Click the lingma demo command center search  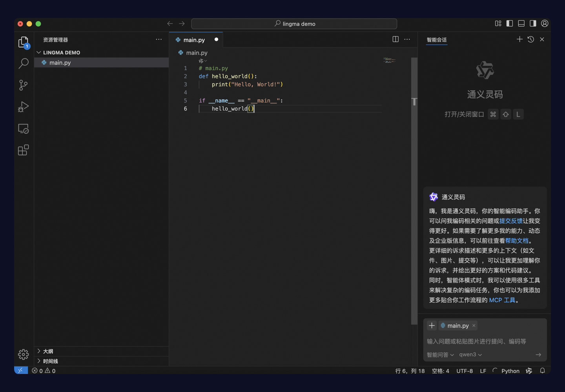pyautogui.click(x=294, y=24)
